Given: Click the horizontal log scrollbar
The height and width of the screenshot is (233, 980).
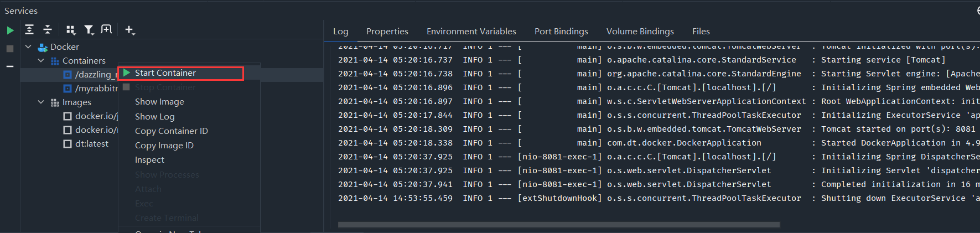Looking at the screenshot, I should (558, 225).
